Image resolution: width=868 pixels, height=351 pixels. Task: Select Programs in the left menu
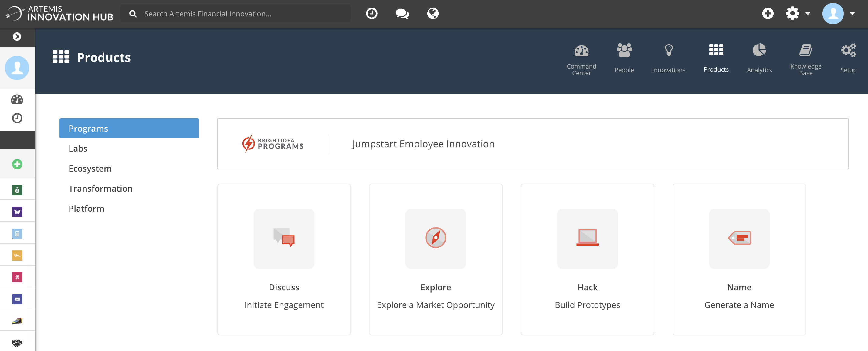(x=129, y=128)
